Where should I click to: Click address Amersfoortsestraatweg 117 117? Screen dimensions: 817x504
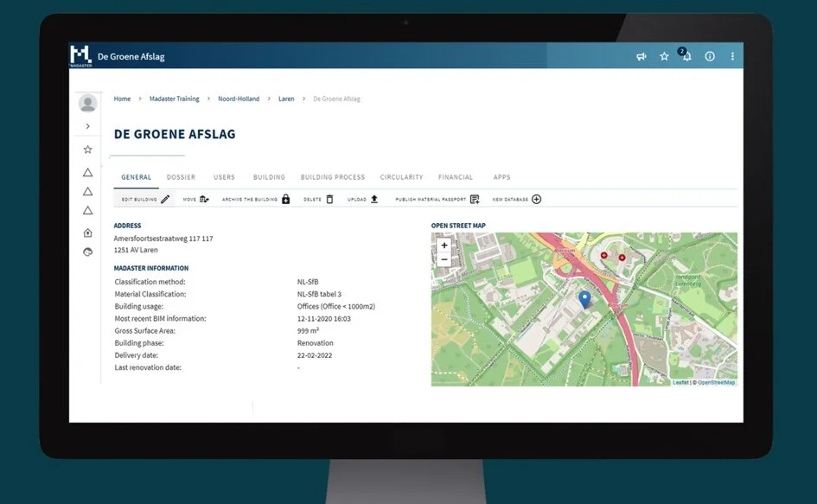(163, 239)
